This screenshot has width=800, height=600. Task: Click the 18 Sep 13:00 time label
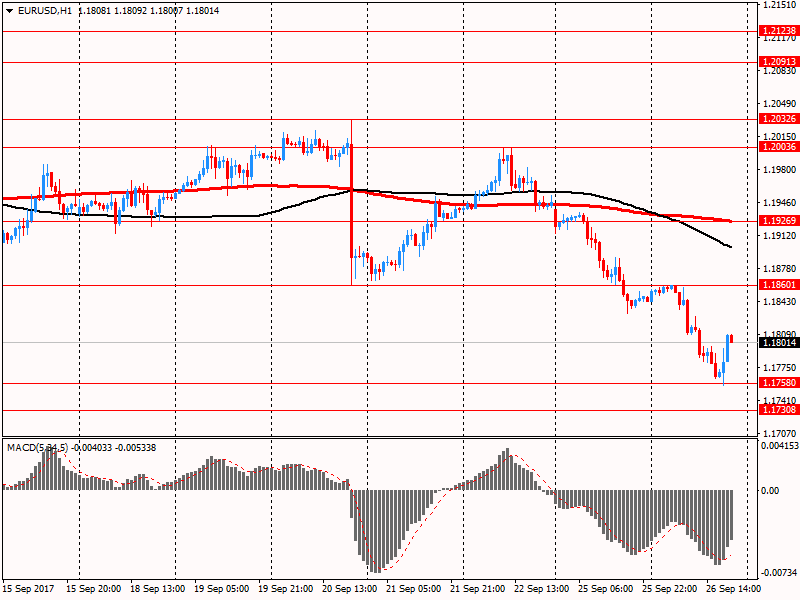tap(158, 589)
